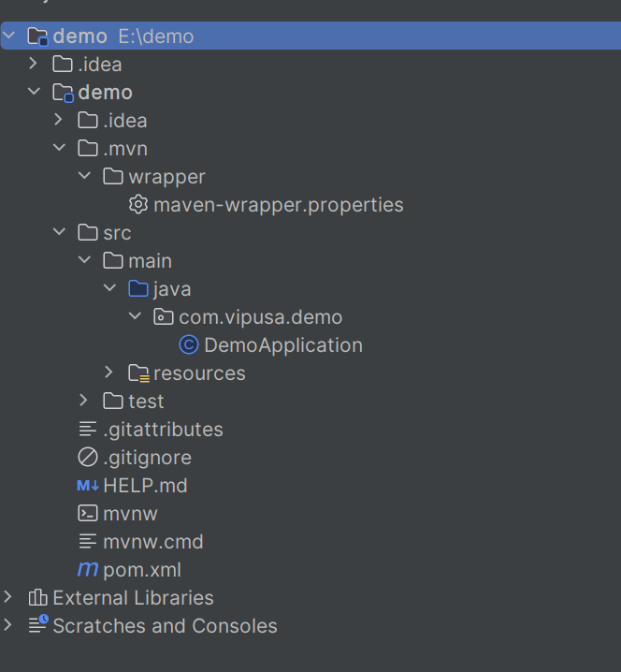Collapse the wrapper folder
This screenshot has width=621, height=672.
[84, 175]
